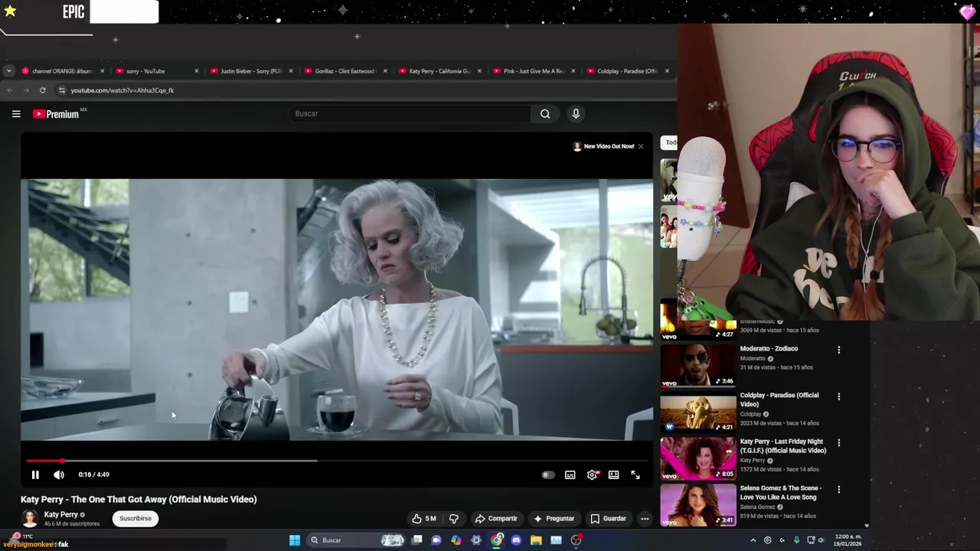
Task: Close the New Video Out Now card
Action: coord(641,146)
